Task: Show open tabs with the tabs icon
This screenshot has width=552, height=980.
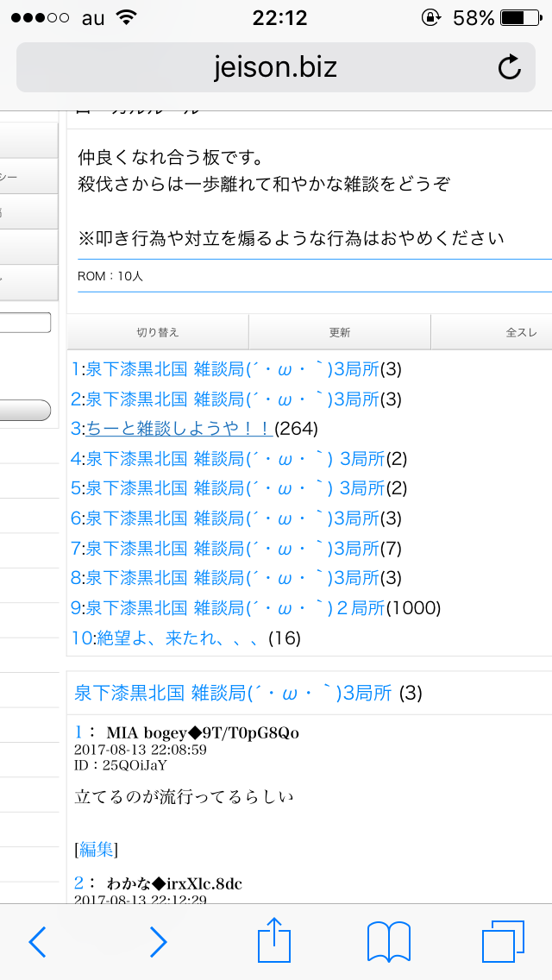Action: click(503, 941)
